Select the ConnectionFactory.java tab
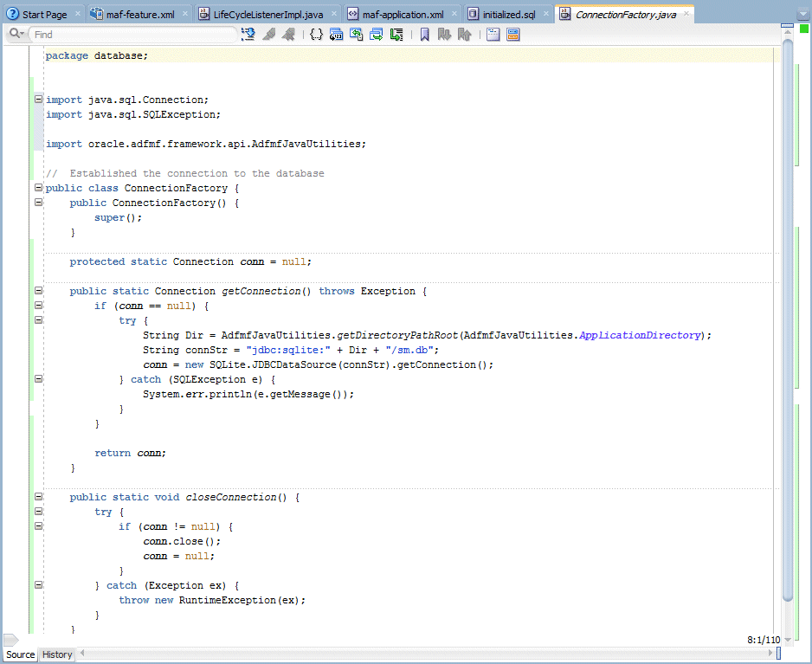 (x=626, y=15)
